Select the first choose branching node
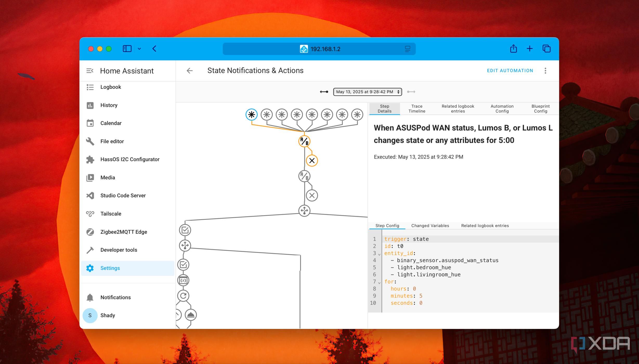639x364 pixels. [x=304, y=211]
